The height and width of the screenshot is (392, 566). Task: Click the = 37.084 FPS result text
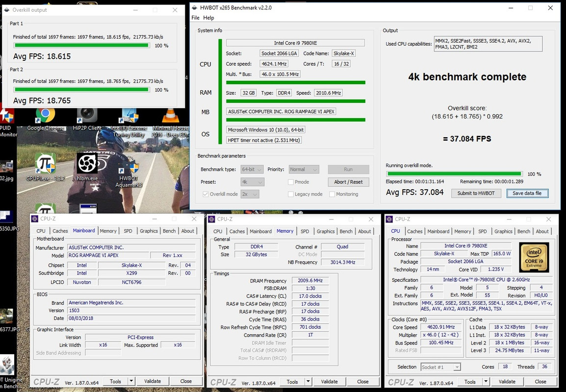(467, 139)
